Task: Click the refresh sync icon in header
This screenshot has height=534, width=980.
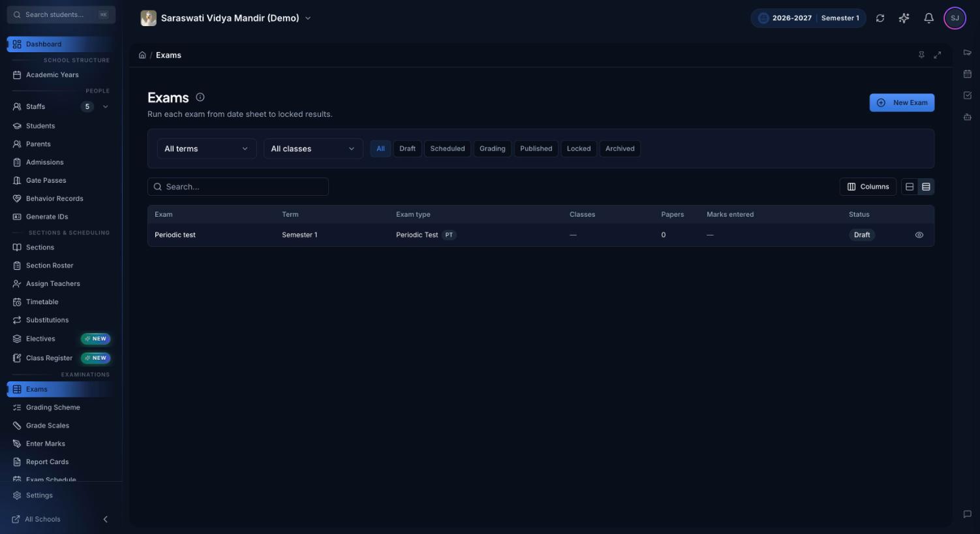Action: tap(880, 18)
